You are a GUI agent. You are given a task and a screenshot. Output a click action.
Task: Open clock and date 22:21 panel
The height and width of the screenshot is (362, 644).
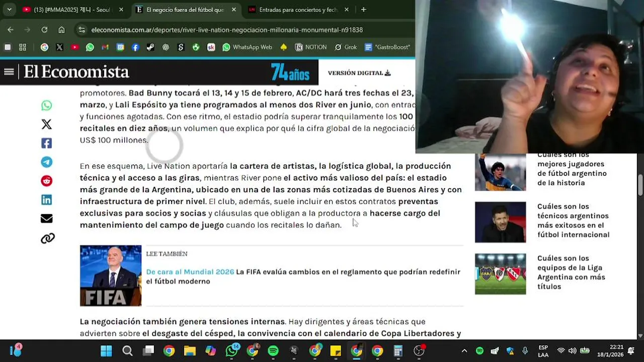coord(610,351)
